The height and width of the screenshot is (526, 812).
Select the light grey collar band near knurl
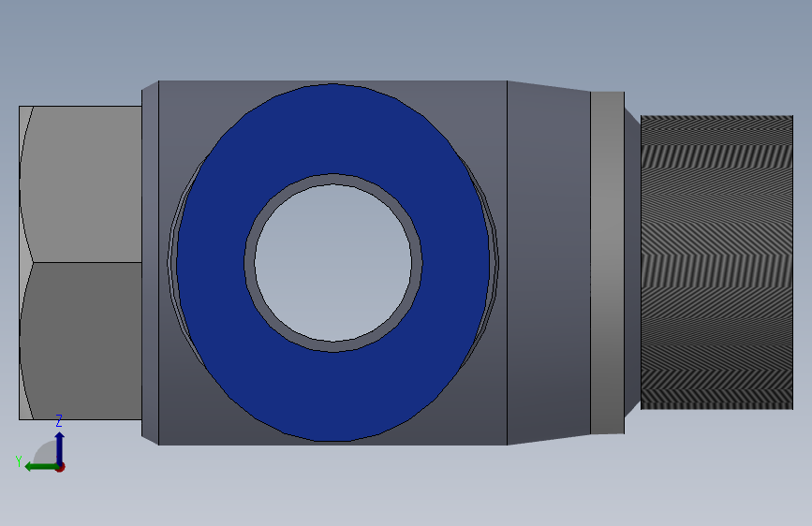tap(608, 262)
